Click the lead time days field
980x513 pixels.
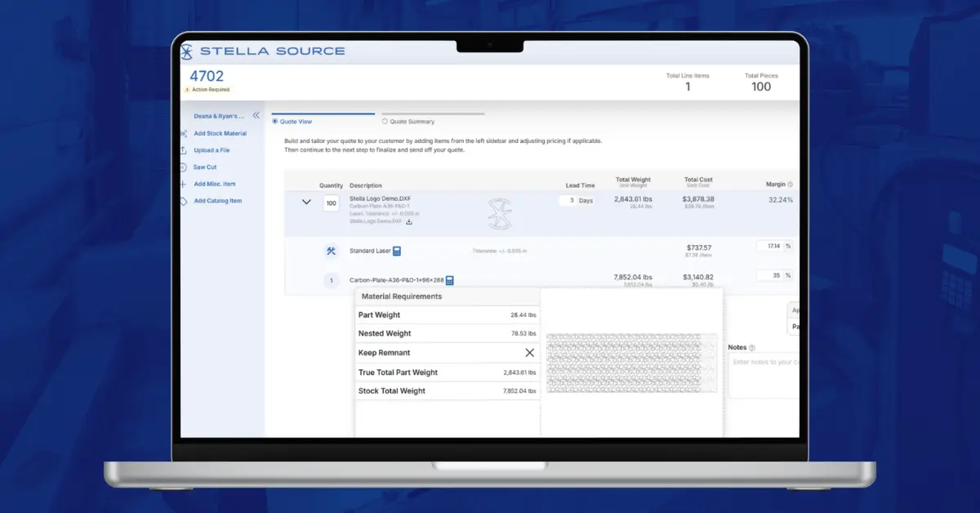click(568, 200)
